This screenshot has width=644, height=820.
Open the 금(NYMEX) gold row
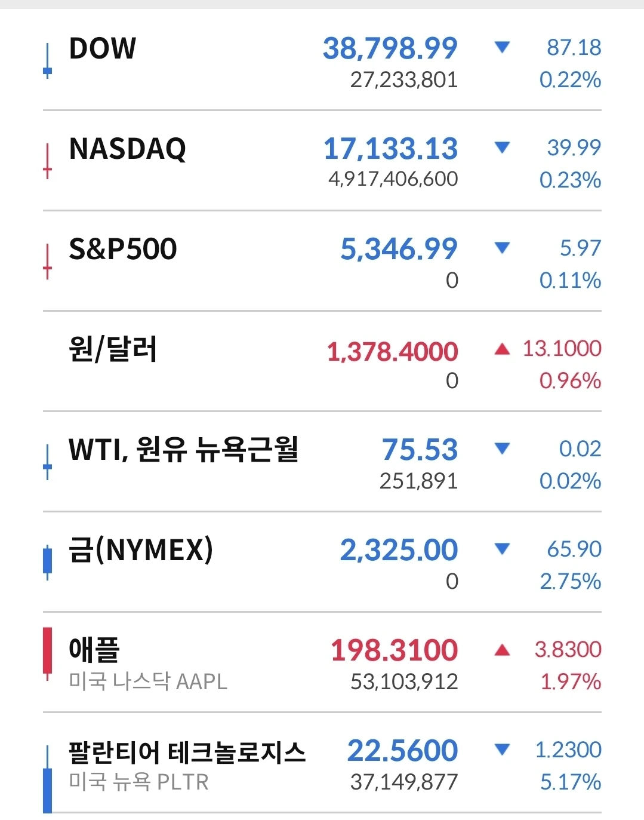(322, 562)
